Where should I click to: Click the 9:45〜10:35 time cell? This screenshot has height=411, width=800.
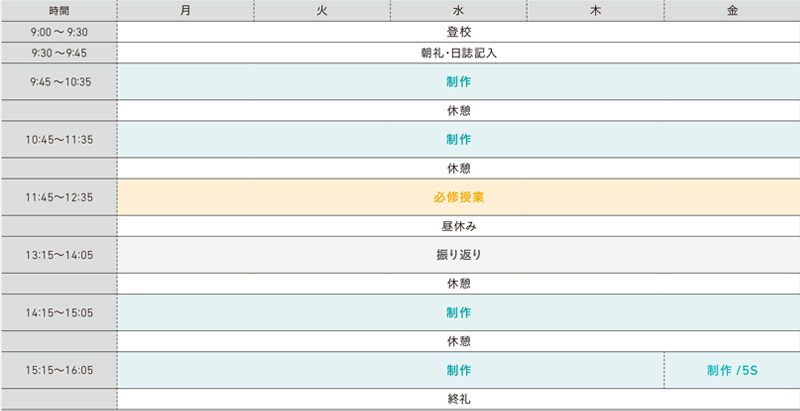tap(59, 82)
